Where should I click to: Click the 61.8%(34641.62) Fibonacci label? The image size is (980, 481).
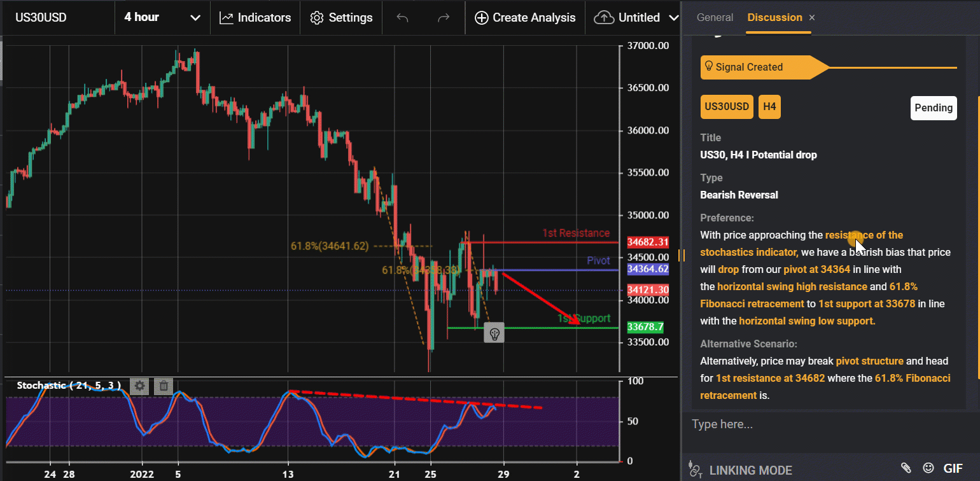[330, 246]
